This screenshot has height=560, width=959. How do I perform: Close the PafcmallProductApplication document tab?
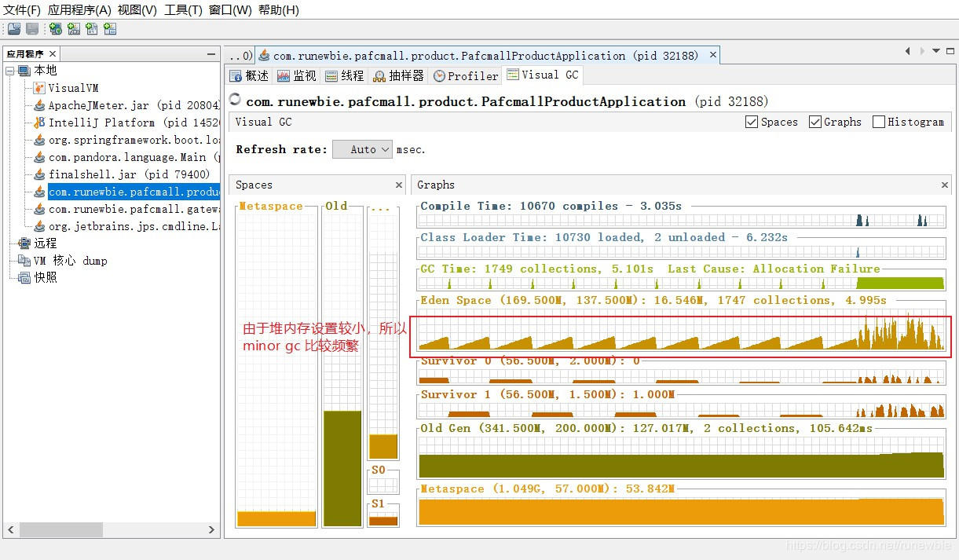pos(713,55)
